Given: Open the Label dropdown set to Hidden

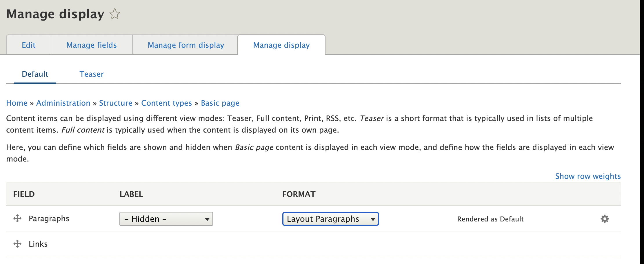Looking at the screenshot, I should (x=166, y=219).
